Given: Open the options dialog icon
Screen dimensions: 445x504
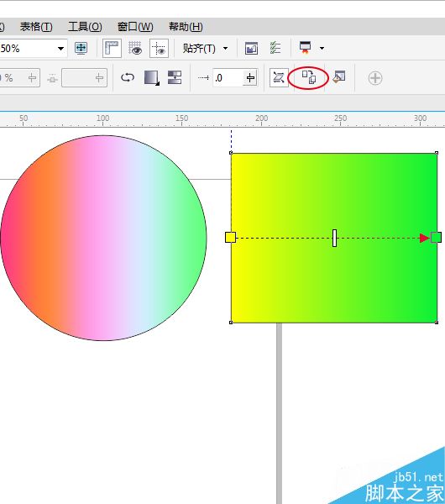Looking at the screenshot, I should [251, 49].
